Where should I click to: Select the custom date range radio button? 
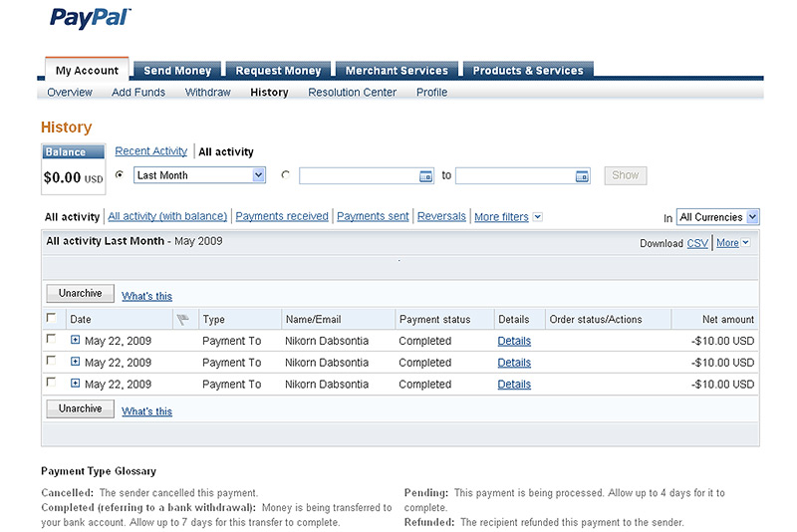point(286,174)
